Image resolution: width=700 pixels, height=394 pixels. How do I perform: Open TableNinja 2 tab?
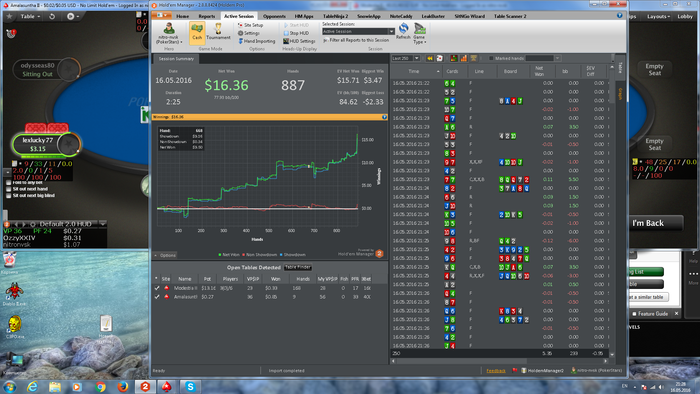[x=335, y=16]
